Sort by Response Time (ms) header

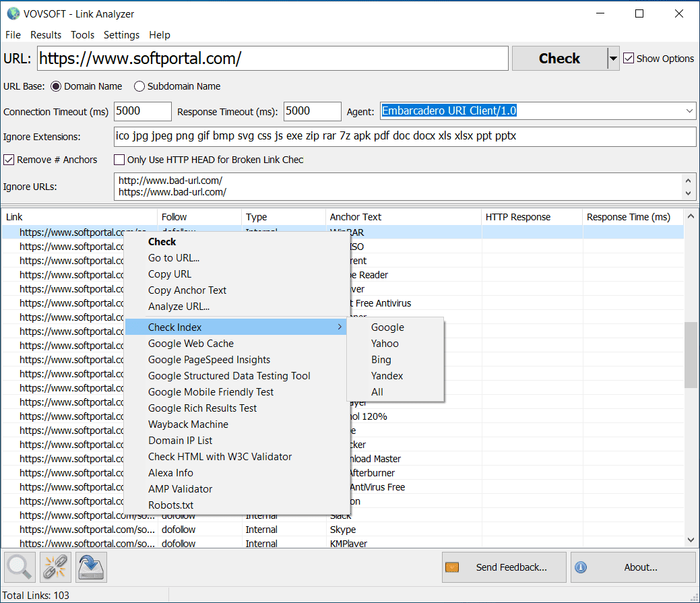(633, 217)
